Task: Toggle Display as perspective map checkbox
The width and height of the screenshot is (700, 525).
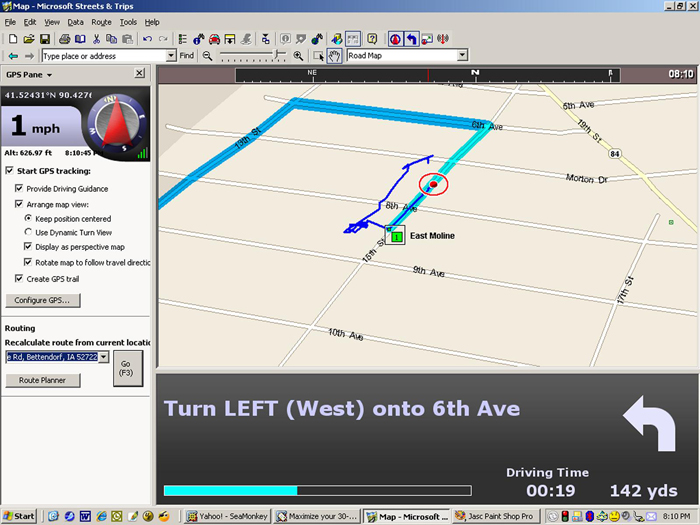Action: coord(28,247)
